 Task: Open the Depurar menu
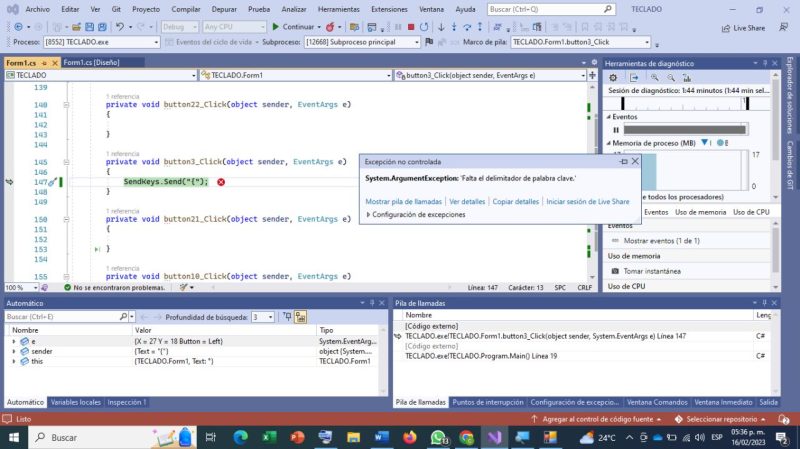(224, 9)
